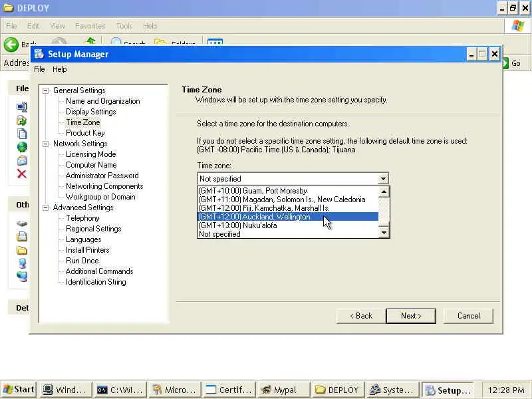Click the yellow folder icon under Other Places
532x399 pixels.
[22, 251]
